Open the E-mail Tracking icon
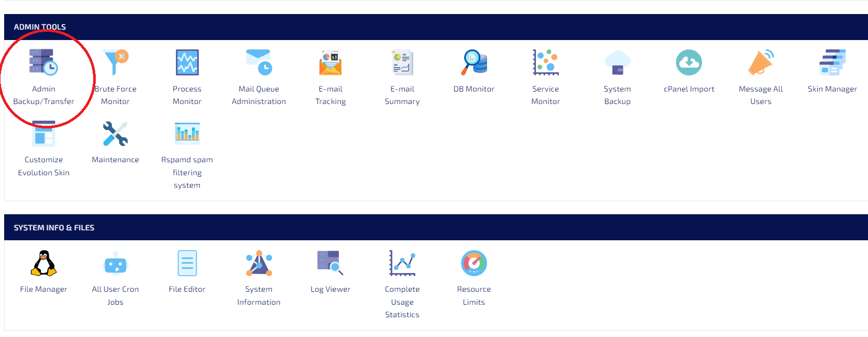Screen dimensions: 868x337 330,63
